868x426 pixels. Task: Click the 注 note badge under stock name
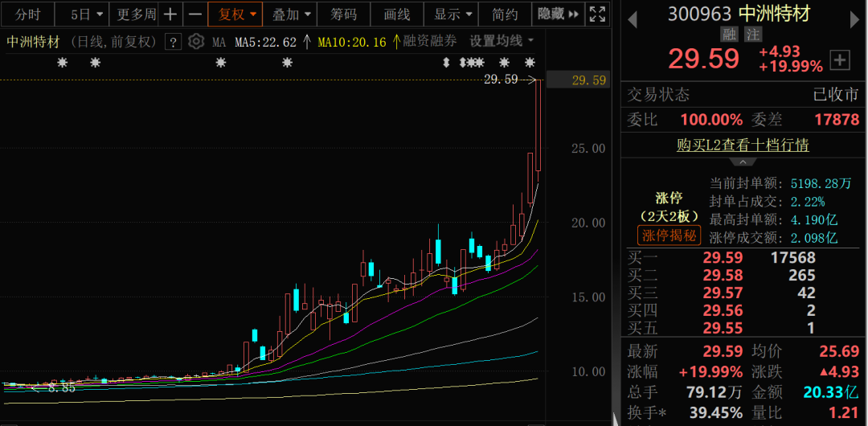[752, 34]
